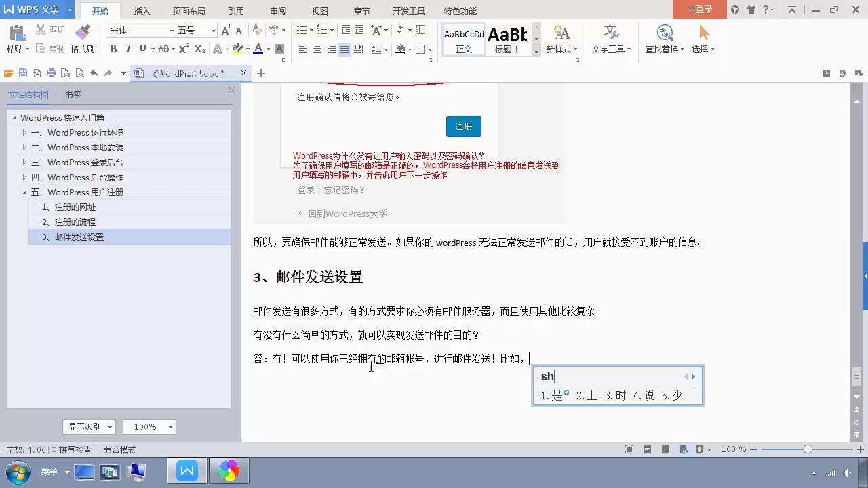Export to PDF from quick access toolbar
This screenshot has width=868, height=488.
(x=37, y=73)
